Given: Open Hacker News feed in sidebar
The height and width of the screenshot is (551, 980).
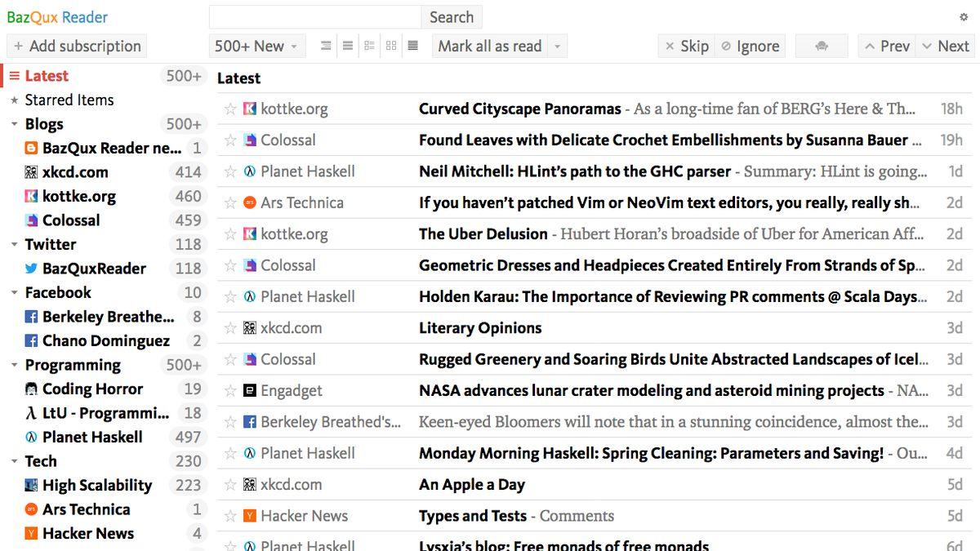Looking at the screenshot, I should tap(105, 534).
